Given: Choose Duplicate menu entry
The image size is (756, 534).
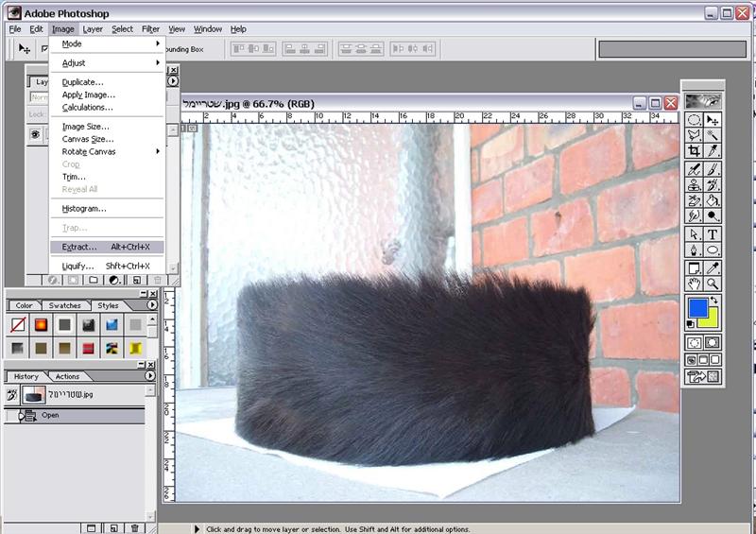Looking at the screenshot, I should 107,82.
